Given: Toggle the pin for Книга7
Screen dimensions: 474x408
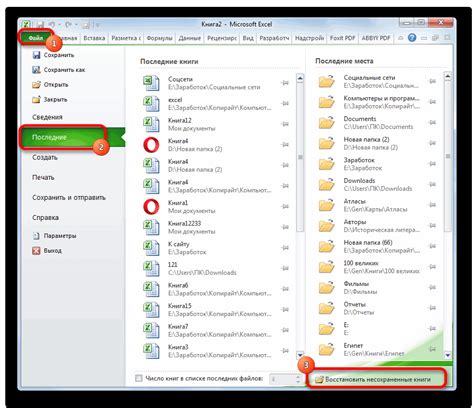Looking at the screenshot, I should tap(285, 330).
